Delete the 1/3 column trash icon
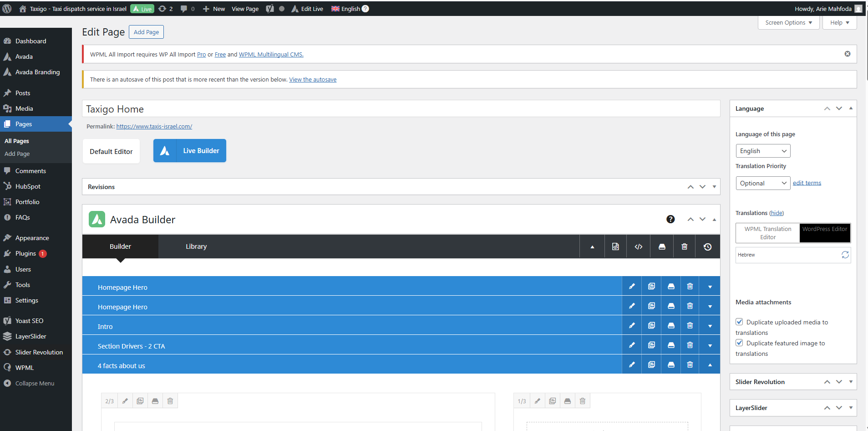 click(x=583, y=401)
